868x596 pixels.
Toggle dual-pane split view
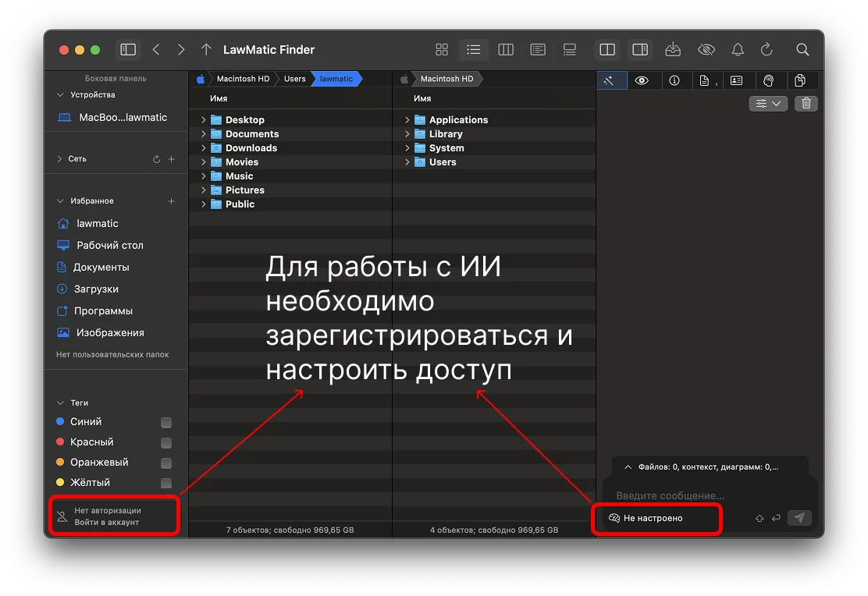pos(607,50)
